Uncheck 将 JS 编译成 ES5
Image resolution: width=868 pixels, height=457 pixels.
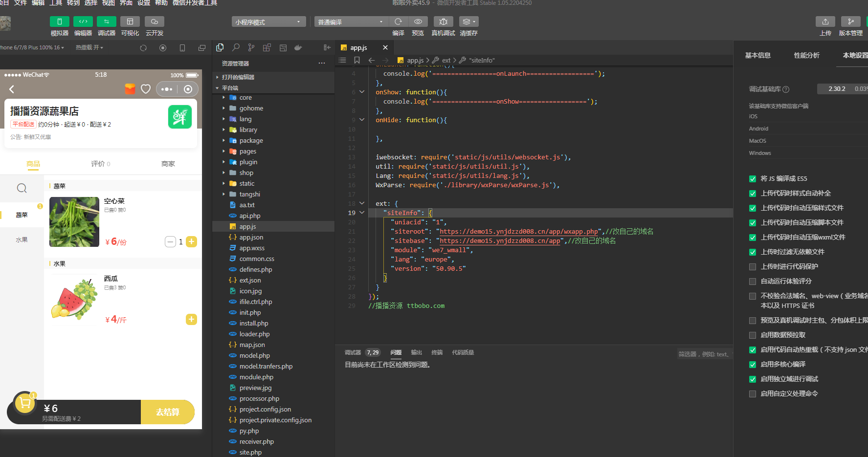(x=753, y=179)
